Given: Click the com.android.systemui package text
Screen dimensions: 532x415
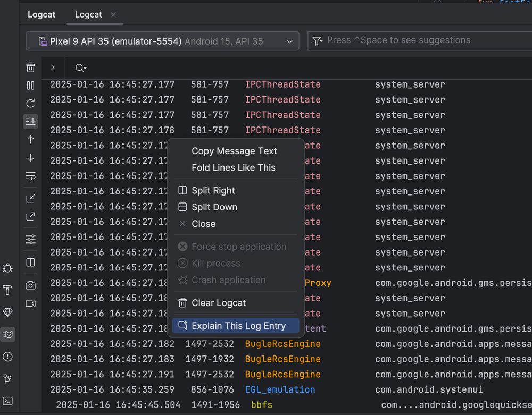Looking at the screenshot, I should click(x=429, y=389).
